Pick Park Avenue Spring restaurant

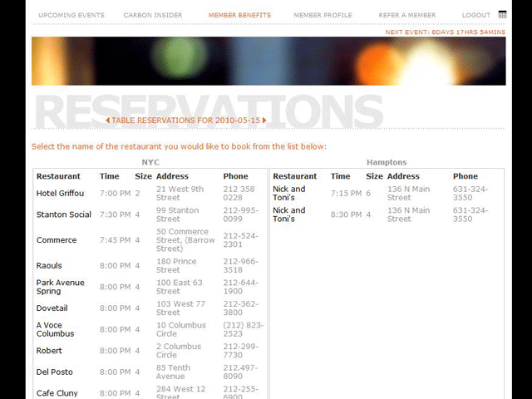(61, 287)
